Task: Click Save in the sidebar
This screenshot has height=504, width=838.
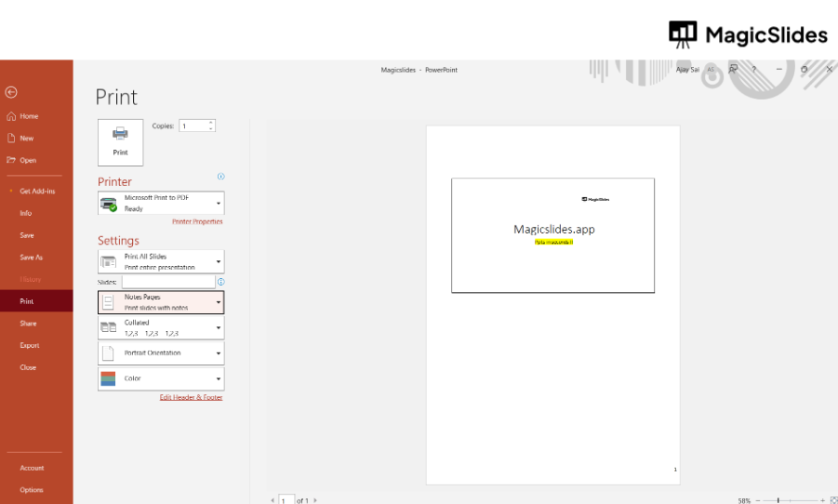Action: point(27,235)
